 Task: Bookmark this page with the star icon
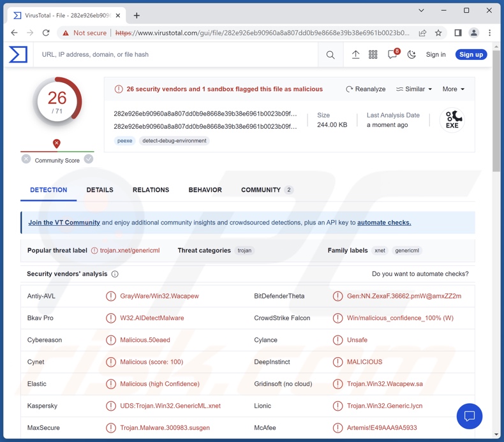(x=438, y=33)
